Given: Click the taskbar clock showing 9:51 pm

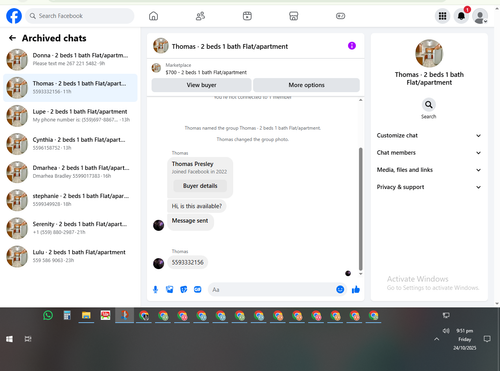Looking at the screenshot, I should tap(464, 339).
